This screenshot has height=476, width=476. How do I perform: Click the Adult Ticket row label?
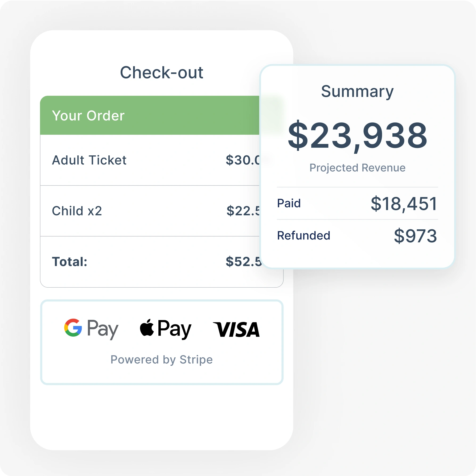[x=89, y=160]
